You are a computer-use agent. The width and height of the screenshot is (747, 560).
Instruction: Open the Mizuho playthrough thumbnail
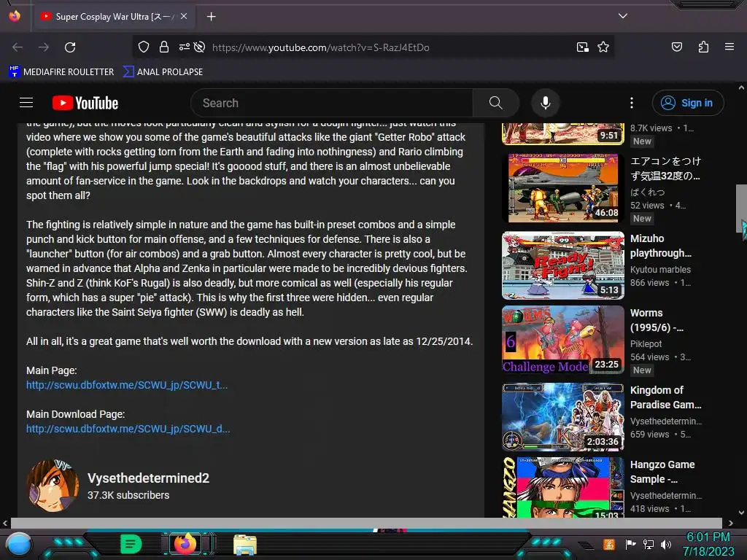(563, 265)
